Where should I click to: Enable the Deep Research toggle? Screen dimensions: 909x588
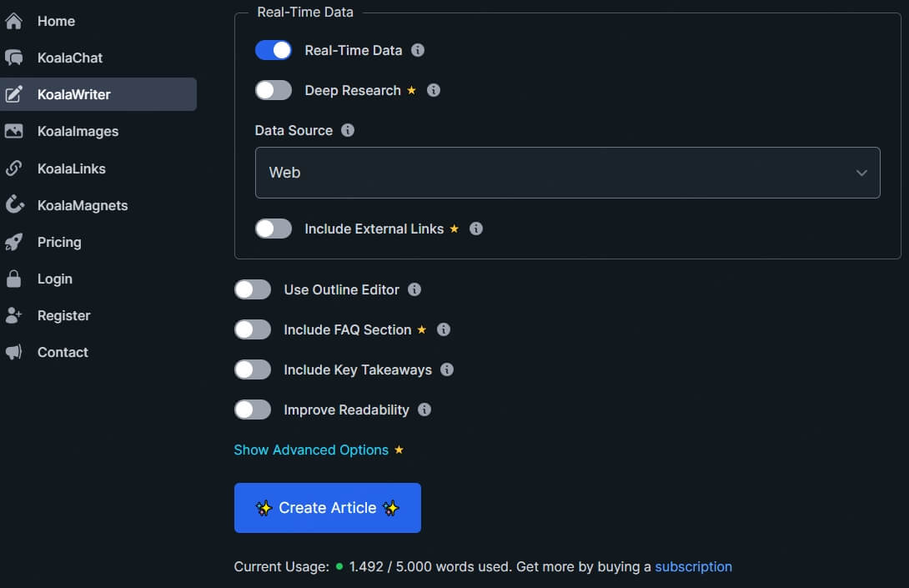[x=274, y=90]
